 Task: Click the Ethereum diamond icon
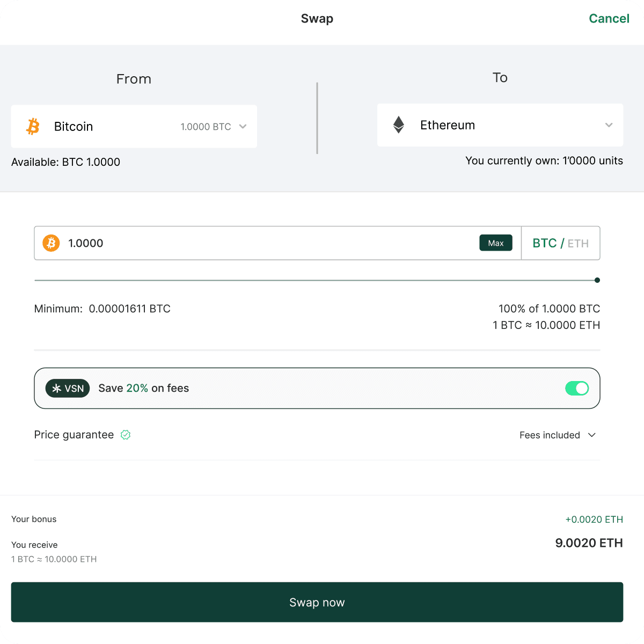tap(399, 125)
